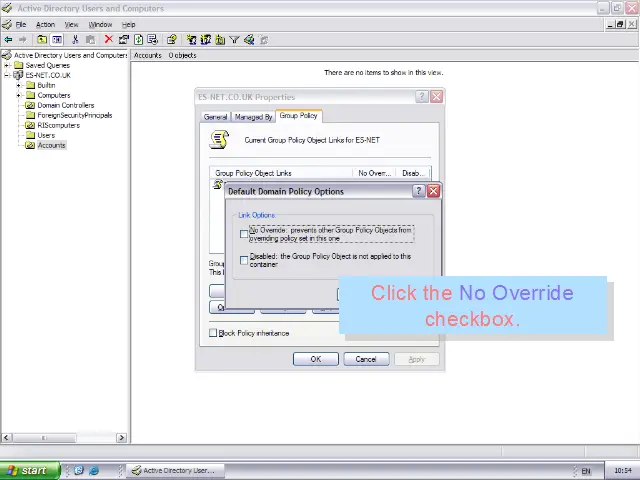Click the Show/Hide Console Tree icon
This screenshot has height=480, width=640.
(x=57, y=40)
